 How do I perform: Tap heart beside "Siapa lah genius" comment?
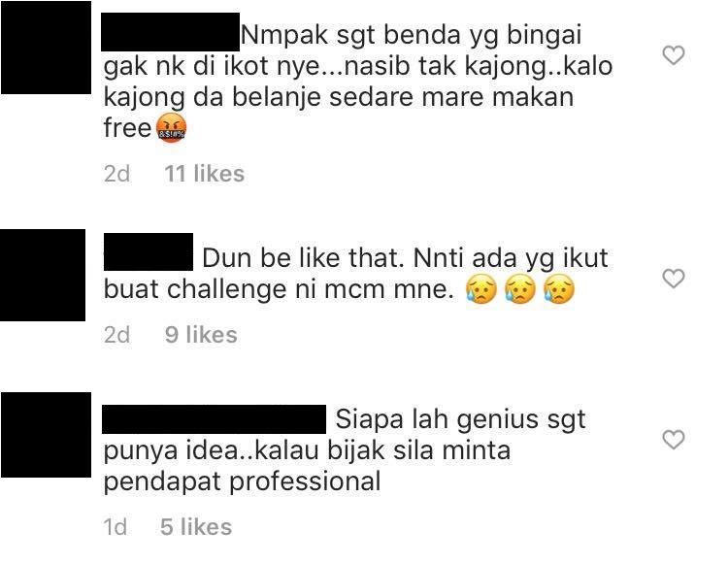coord(674,440)
